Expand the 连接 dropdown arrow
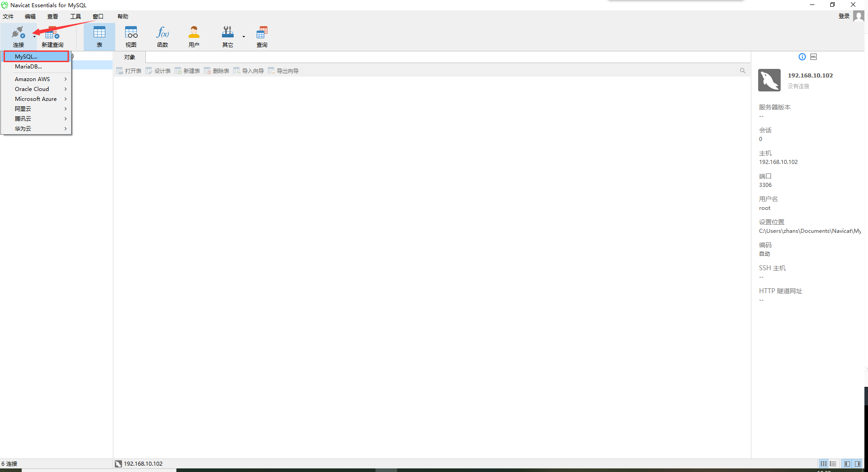Viewport: 868px width, 472px height. pos(34,36)
